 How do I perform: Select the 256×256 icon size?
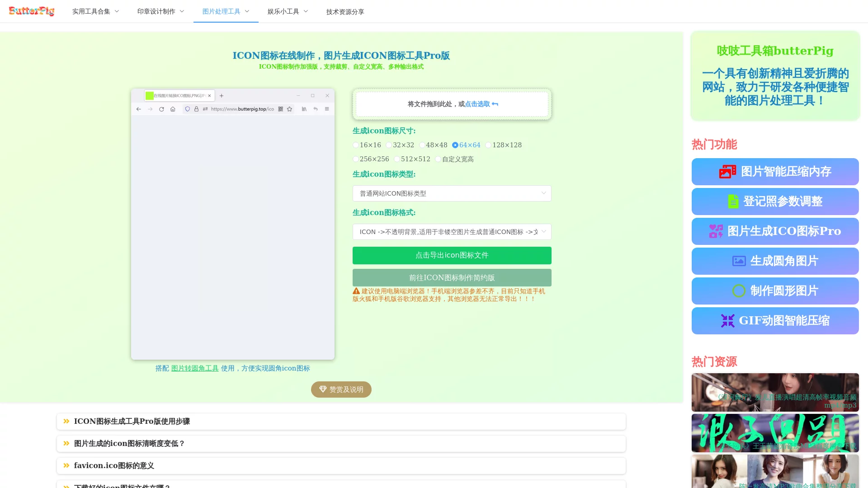356,159
